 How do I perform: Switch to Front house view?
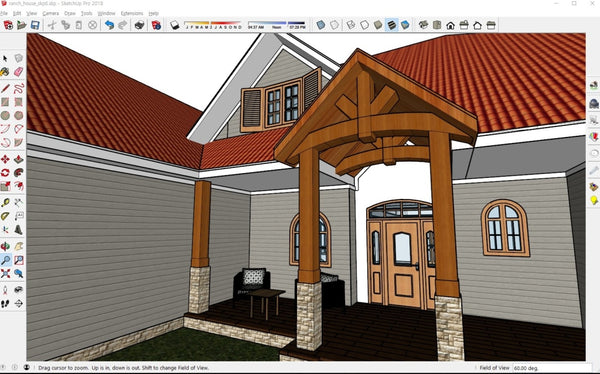pos(450,25)
